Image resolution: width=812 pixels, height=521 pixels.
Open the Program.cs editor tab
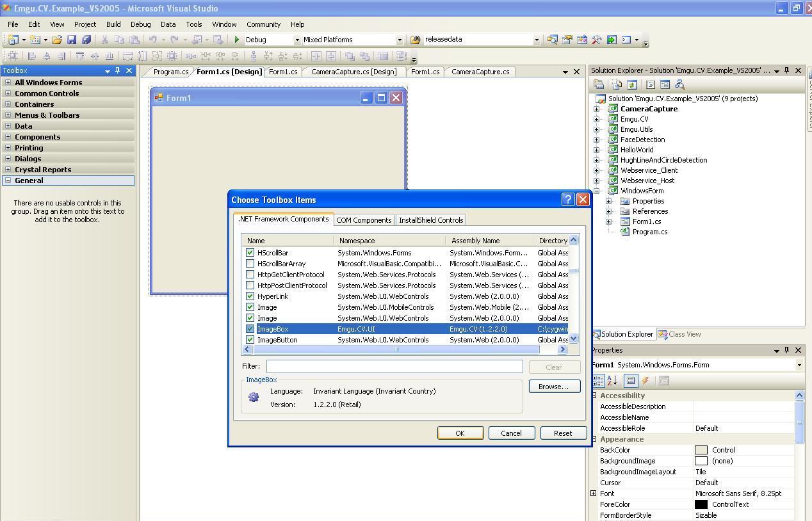[171, 72]
